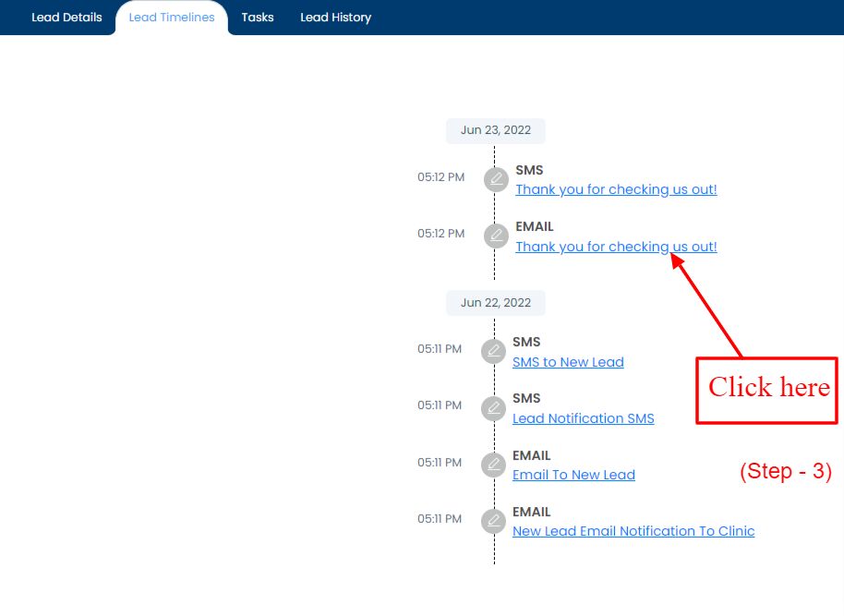Click 05:11 PM time beside New Lead Email Notification
The height and width of the screenshot is (616, 844).
(x=440, y=518)
